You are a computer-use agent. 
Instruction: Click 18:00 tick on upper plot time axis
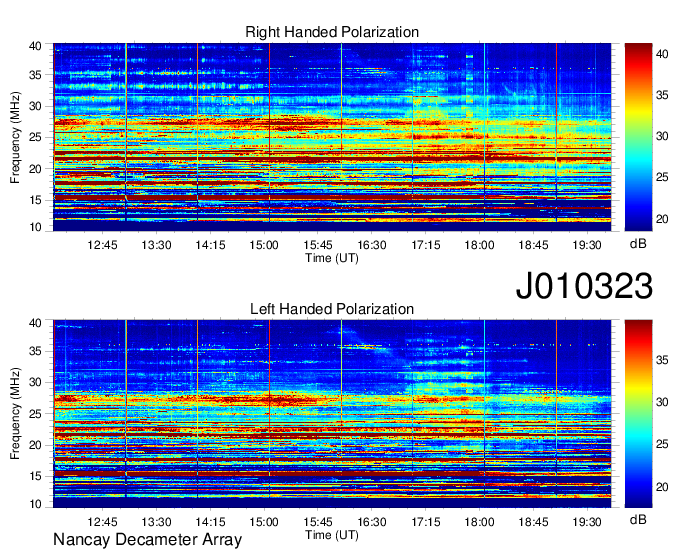[479, 245]
